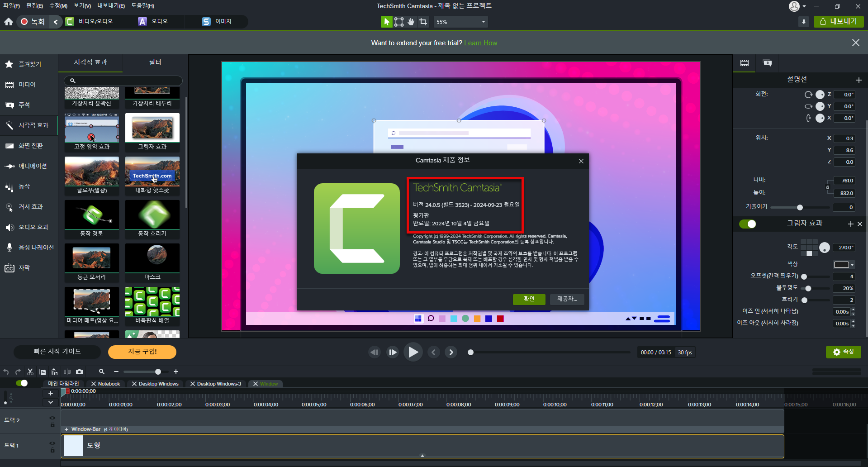Open the Quick Start Guide (빠른 시작 가이드)

tap(57, 352)
